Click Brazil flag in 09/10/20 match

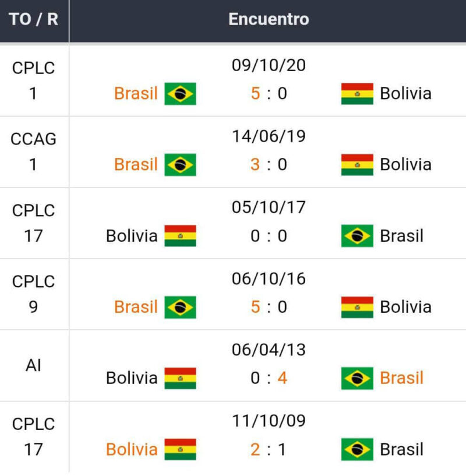[180, 94]
